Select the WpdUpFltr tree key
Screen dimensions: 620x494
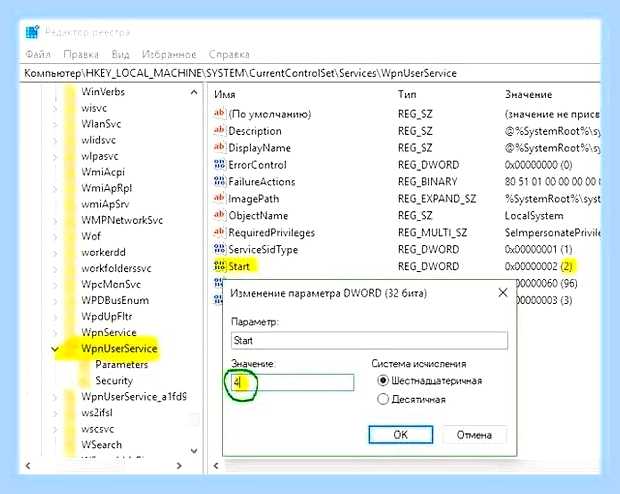click(106, 316)
